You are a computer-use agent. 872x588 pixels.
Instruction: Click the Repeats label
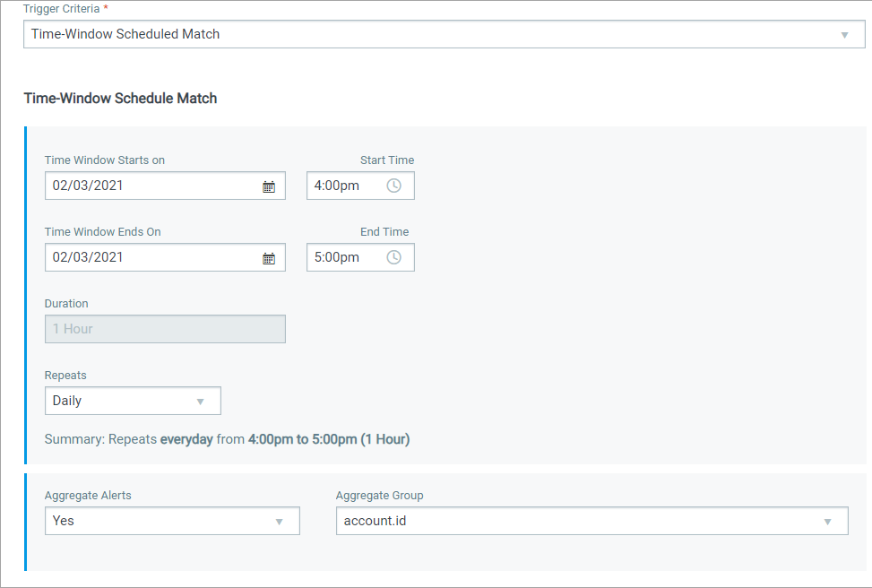click(x=65, y=376)
